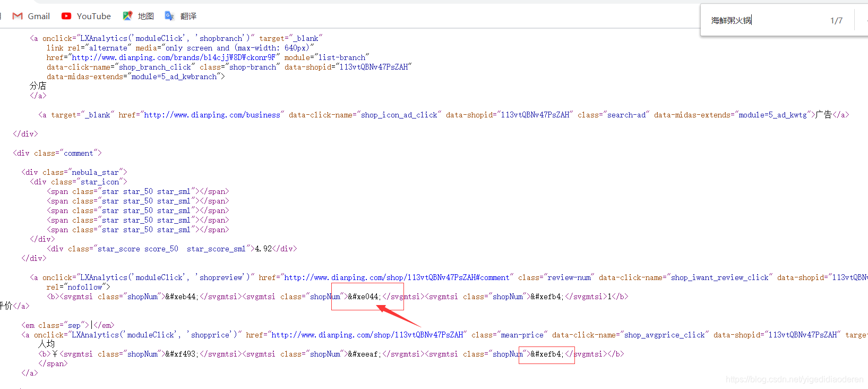Open the 地图 maps bookmark
868x389 pixels.
(x=138, y=16)
